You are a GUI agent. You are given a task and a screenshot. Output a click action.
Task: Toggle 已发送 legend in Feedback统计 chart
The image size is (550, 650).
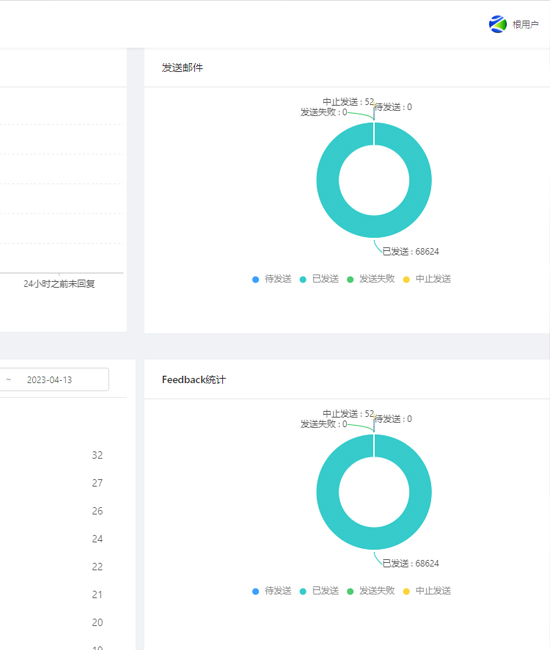click(x=319, y=591)
